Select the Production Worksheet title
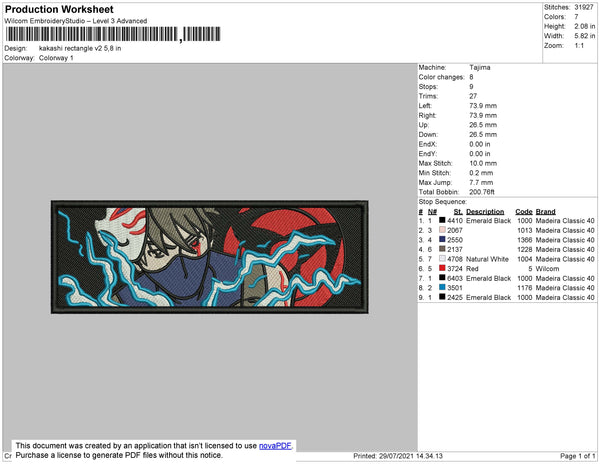The width and height of the screenshot is (600, 464). point(59,10)
